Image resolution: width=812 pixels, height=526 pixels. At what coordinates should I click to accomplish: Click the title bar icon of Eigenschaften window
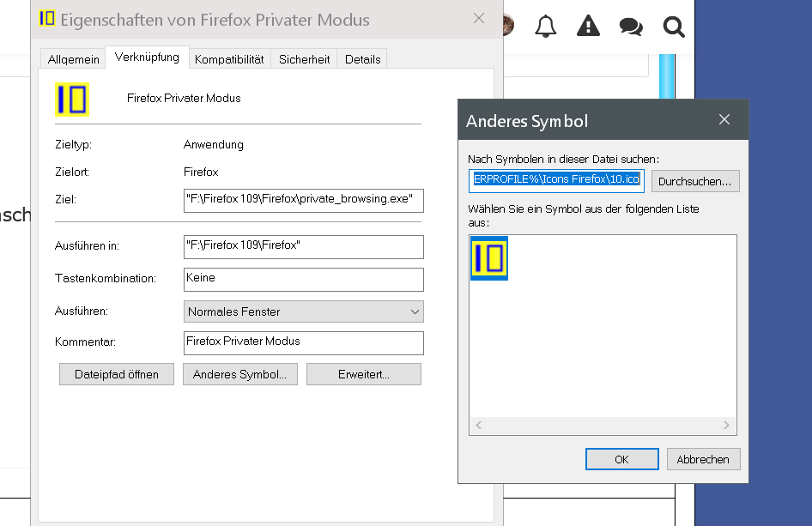(x=48, y=19)
